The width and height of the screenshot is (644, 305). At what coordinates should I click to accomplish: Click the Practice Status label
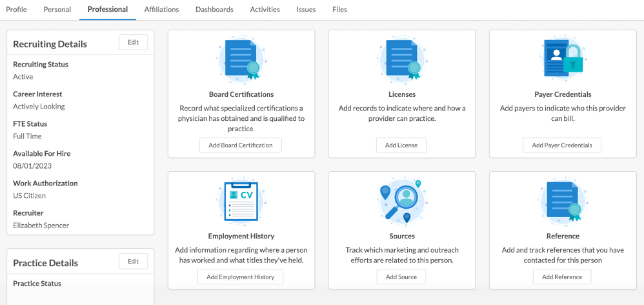click(x=37, y=283)
